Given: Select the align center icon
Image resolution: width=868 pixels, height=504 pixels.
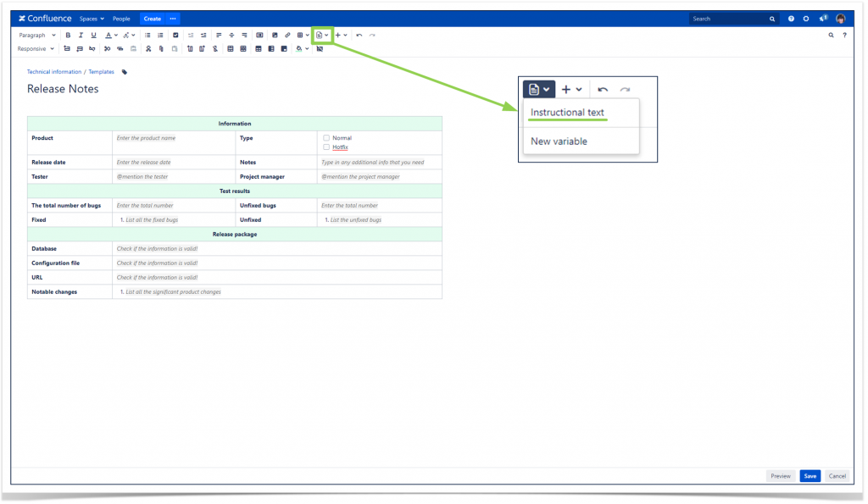Looking at the screenshot, I should 231,35.
